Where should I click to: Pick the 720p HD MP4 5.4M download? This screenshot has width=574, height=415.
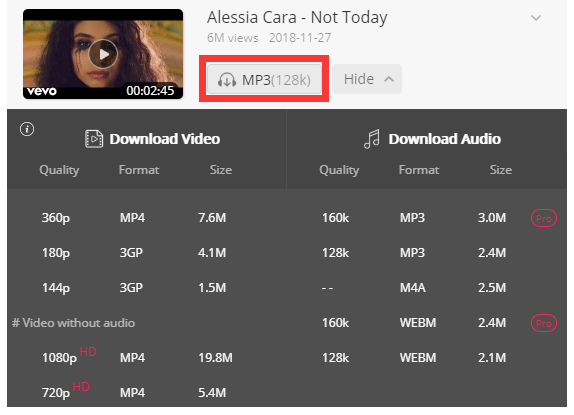pos(146,393)
